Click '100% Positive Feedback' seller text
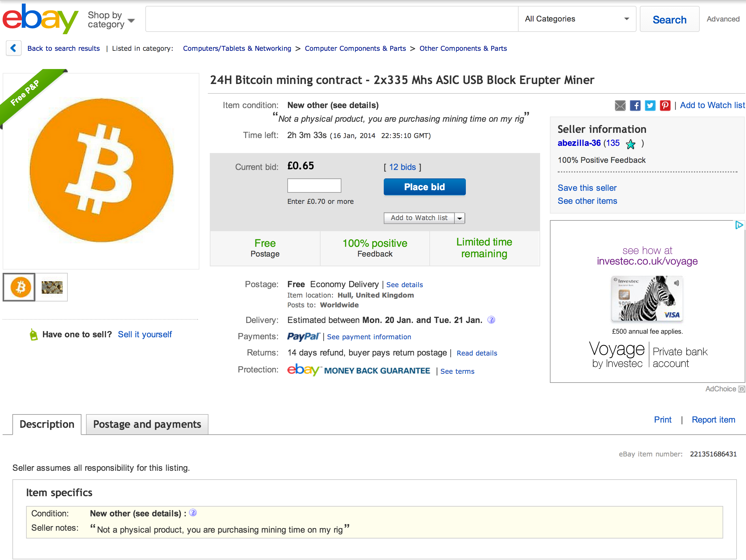 point(601,160)
